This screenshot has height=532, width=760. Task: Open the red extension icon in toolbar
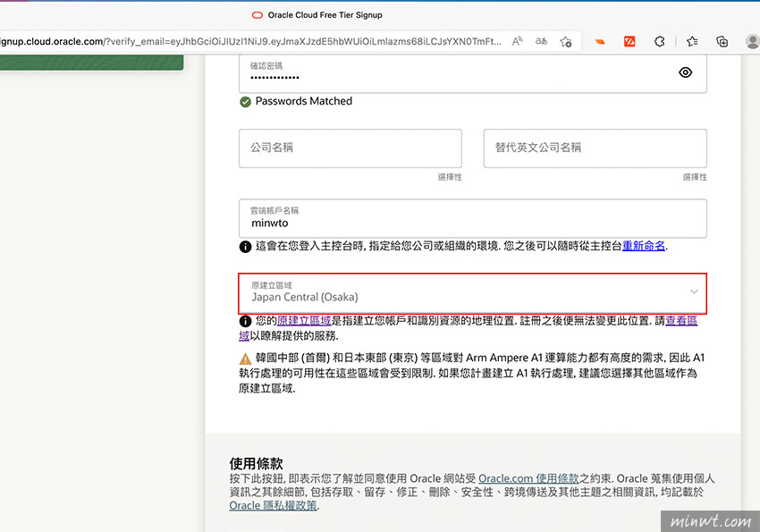click(629, 42)
